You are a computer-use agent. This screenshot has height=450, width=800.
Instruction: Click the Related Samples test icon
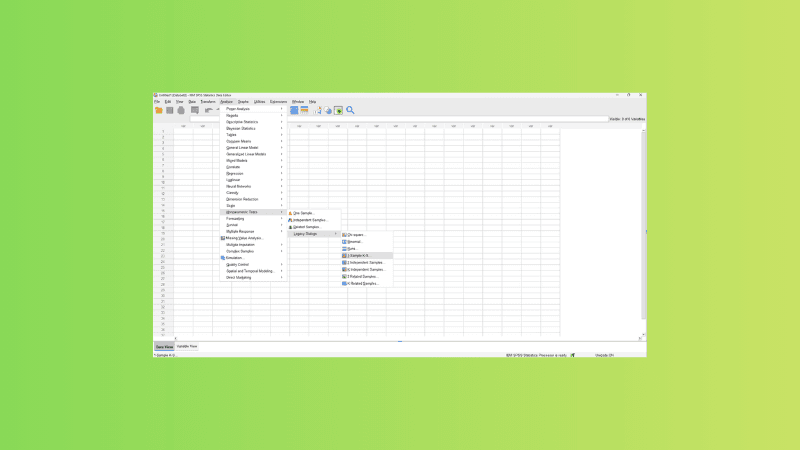tap(290, 227)
